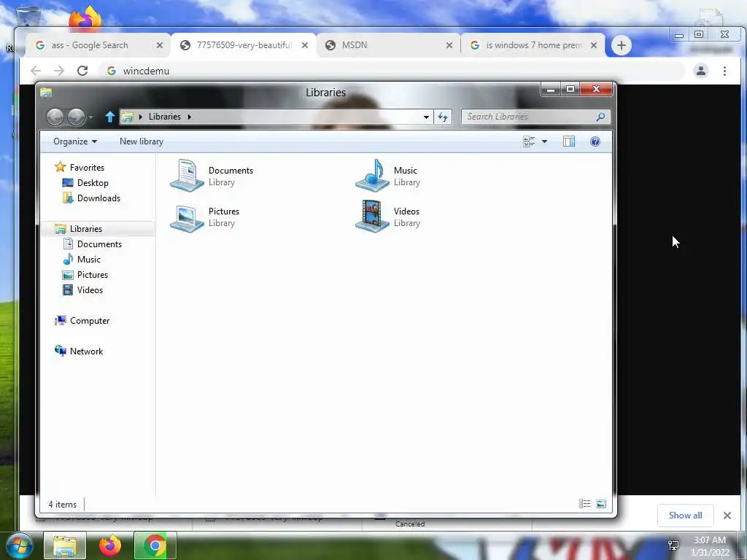
Task: Open the Windows Start orb
Action: [20, 545]
